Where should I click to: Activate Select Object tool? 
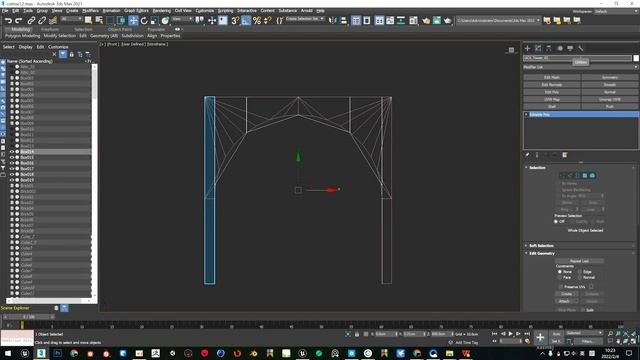88,20
